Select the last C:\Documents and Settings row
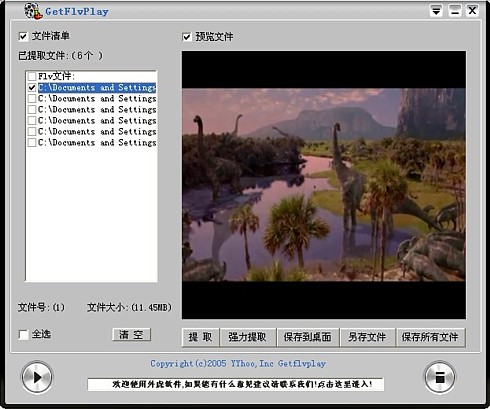 pyautogui.click(x=97, y=142)
